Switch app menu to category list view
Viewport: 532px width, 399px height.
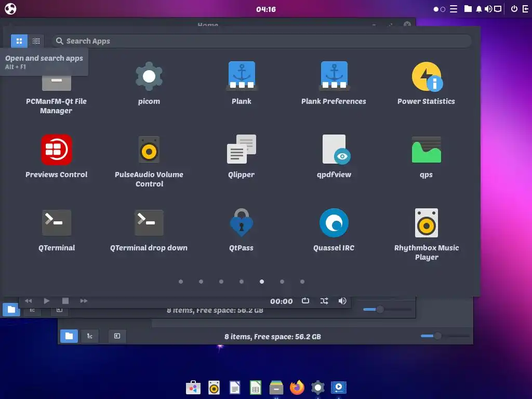[36, 41]
